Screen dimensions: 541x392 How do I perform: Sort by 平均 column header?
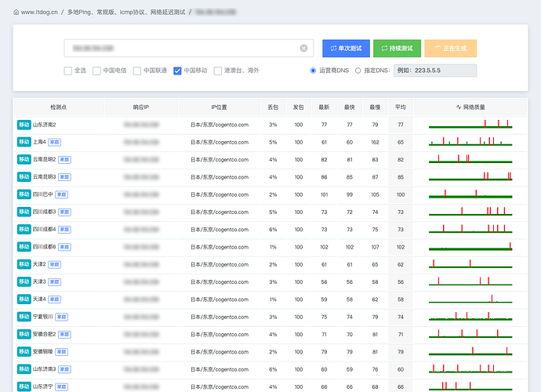click(400, 107)
